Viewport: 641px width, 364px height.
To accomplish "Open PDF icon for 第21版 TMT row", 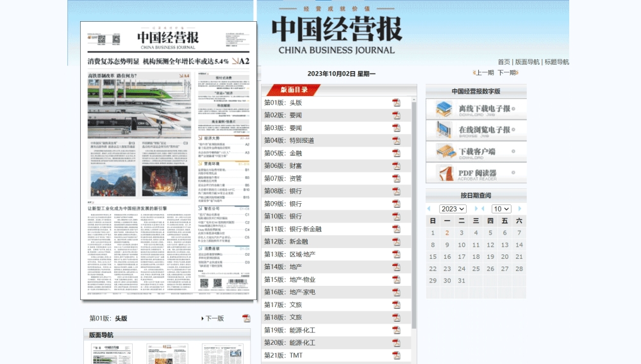I will (396, 356).
